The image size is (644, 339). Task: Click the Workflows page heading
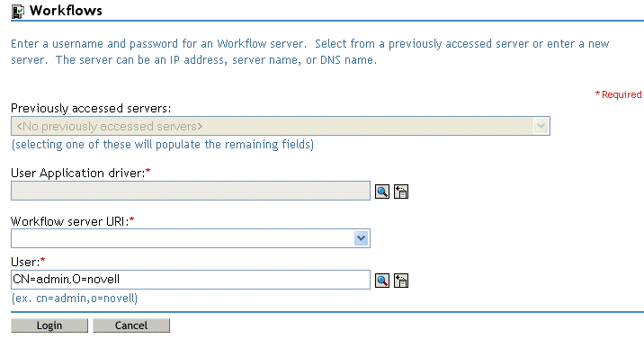[66, 11]
